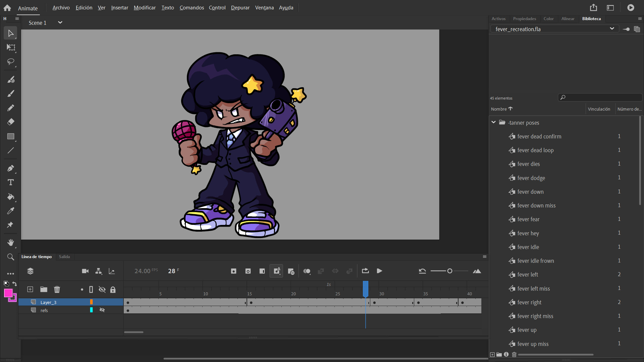
Task: Click the share button in the title bar
Action: [x=594, y=7]
